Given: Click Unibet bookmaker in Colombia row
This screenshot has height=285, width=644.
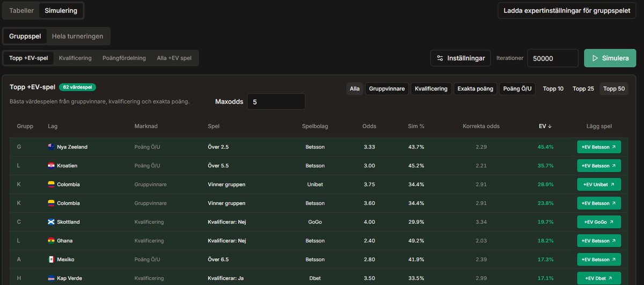Looking at the screenshot, I should tap(315, 185).
